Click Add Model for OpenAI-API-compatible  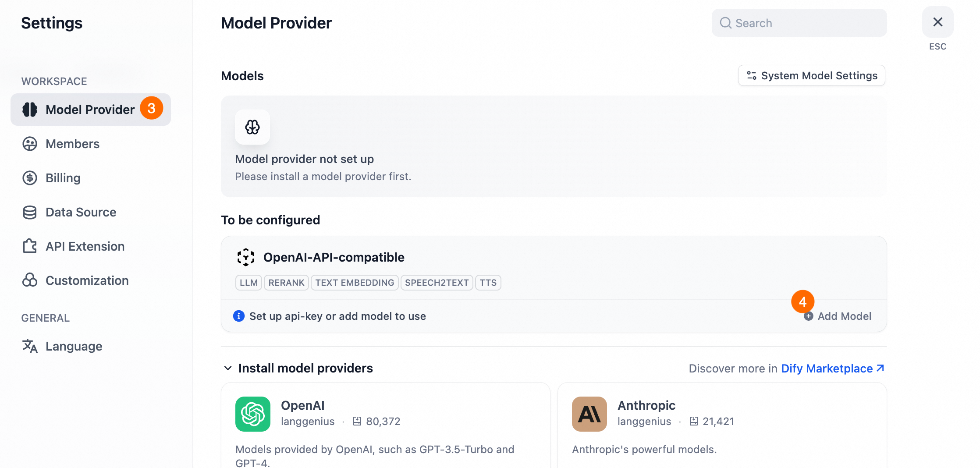point(839,316)
